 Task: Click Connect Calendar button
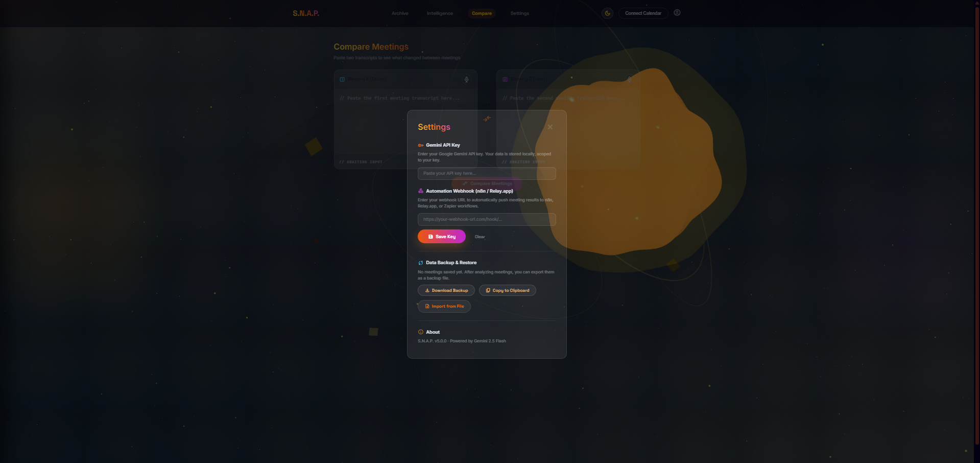pos(643,13)
